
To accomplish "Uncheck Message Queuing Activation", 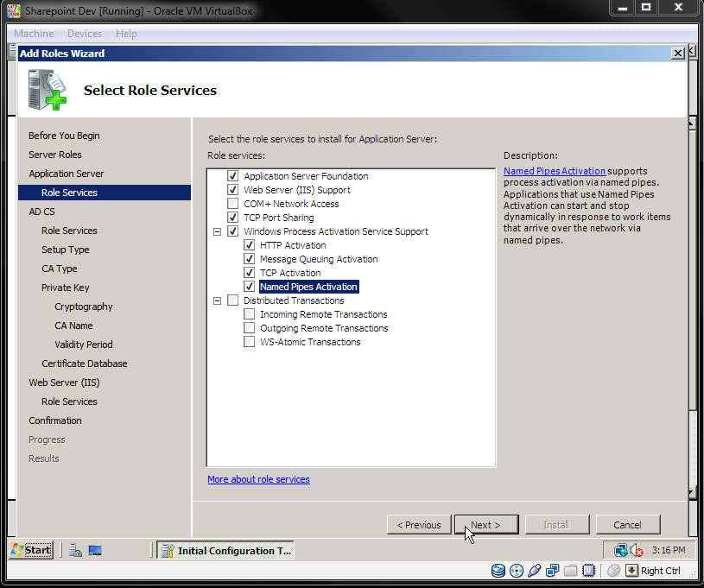I will click(249, 259).
